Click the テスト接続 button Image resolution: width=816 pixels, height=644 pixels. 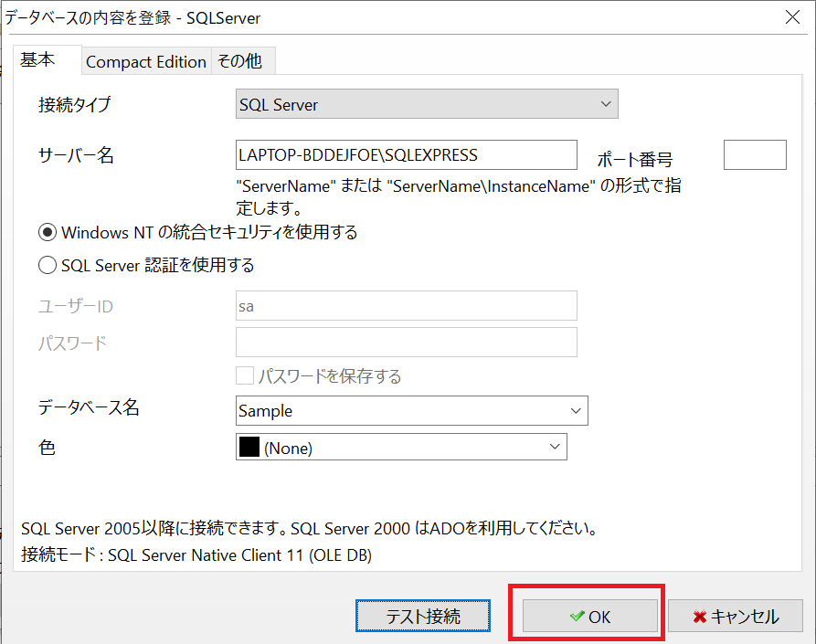click(x=422, y=616)
